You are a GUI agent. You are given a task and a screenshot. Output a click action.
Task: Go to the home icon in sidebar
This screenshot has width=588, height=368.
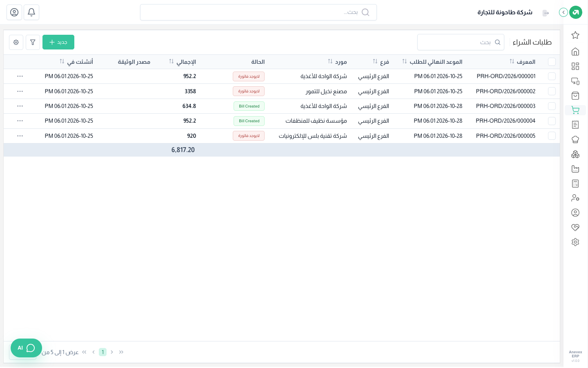click(575, 52)
